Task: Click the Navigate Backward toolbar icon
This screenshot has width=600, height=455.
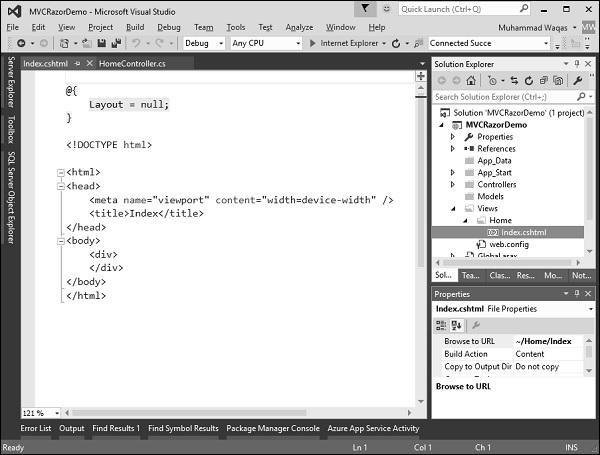Action: click(21, 43)
